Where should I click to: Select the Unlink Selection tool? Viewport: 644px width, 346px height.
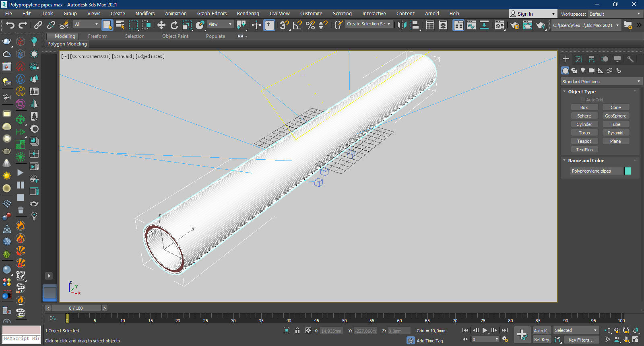[x=51, y=25]
